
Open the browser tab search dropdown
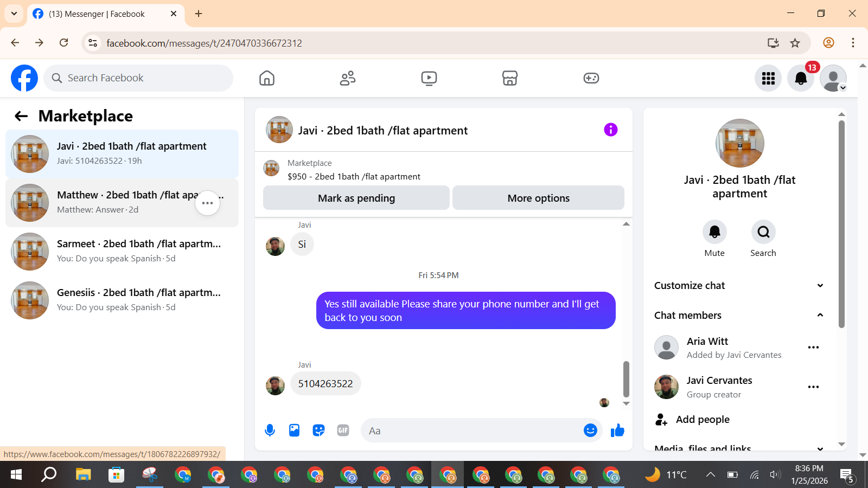coord(14,14)
